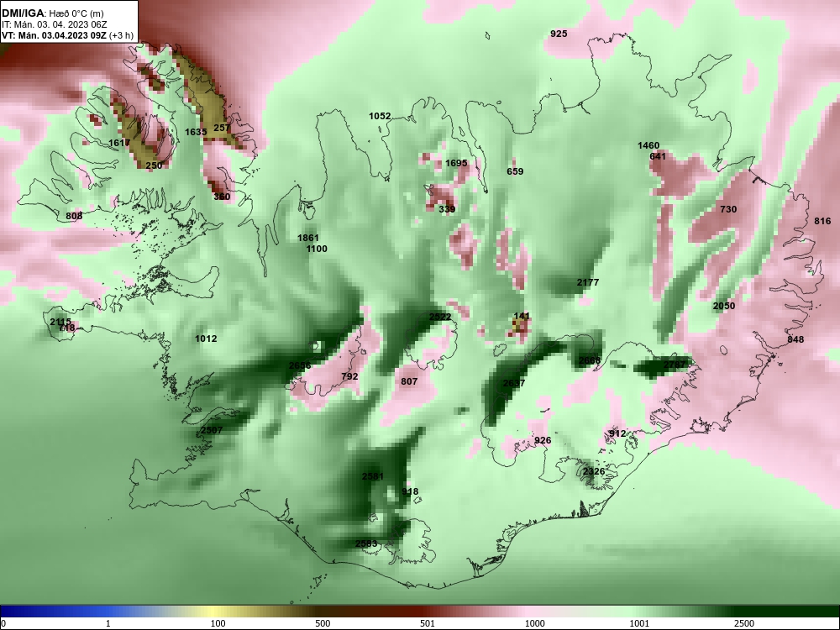Click the 730 height label
Screen dimensions: 840x630
[x=728, y=209]
